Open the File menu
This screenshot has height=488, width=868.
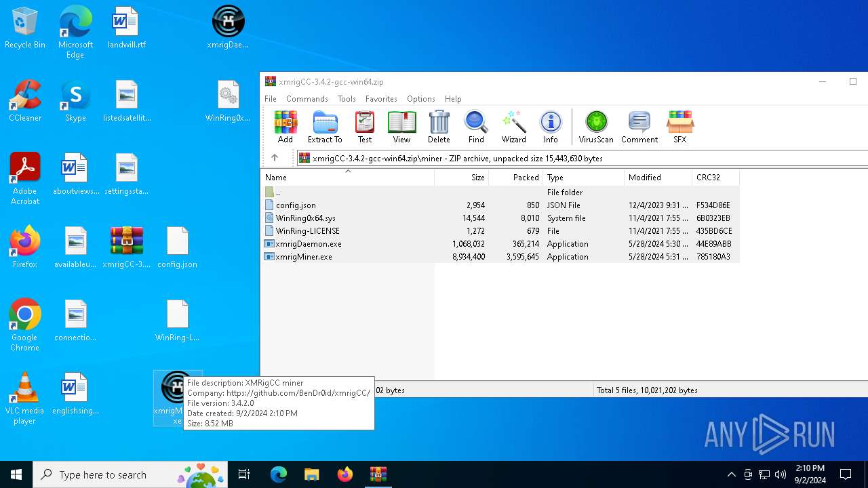[271, 99]
